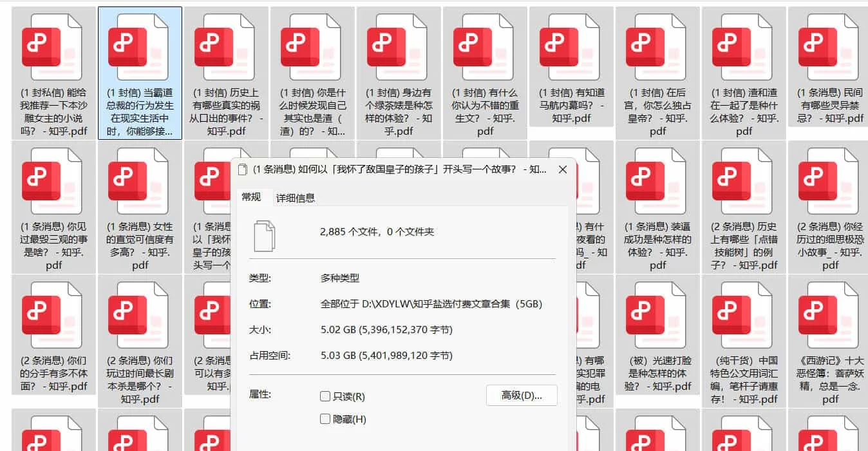Switch to the 常规 tab
The height and width of the screenshot is (451, 868).
coord(252,198)
